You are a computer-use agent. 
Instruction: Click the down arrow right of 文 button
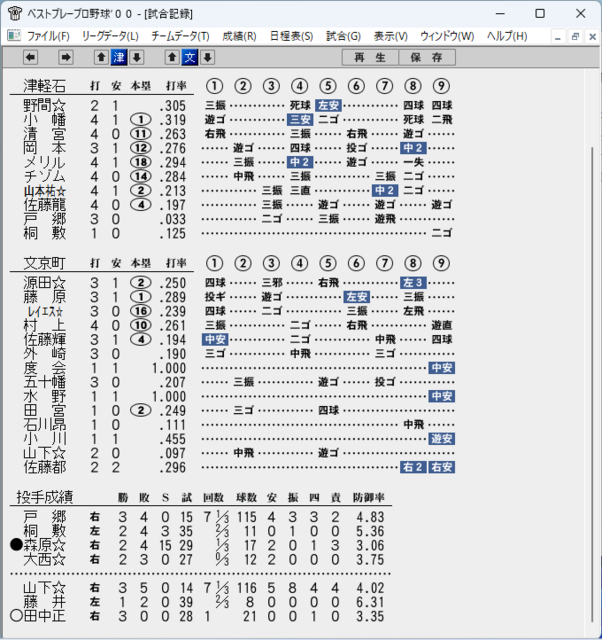[207, 58]
